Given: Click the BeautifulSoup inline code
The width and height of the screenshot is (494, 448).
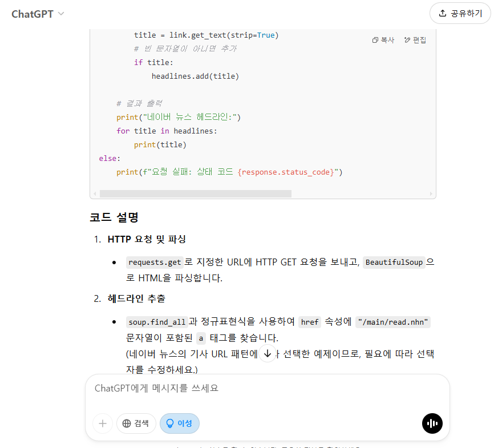Looking at the screenshot, I should coord(394,263).
